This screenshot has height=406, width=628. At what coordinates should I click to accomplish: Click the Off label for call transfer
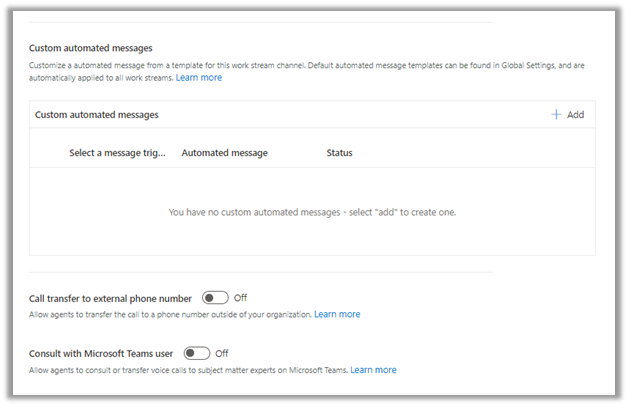[x=240, y=298]
